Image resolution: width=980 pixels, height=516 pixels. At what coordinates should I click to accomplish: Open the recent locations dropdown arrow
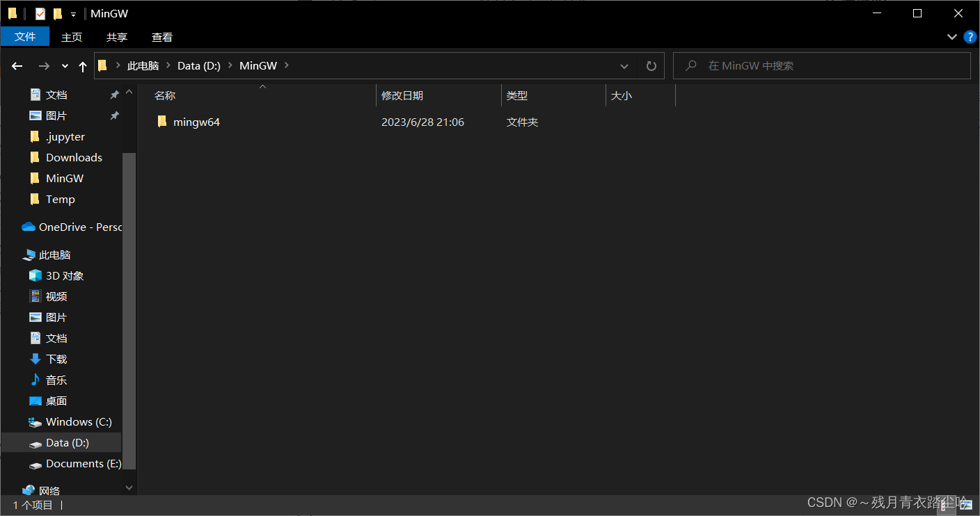[65, 66]
